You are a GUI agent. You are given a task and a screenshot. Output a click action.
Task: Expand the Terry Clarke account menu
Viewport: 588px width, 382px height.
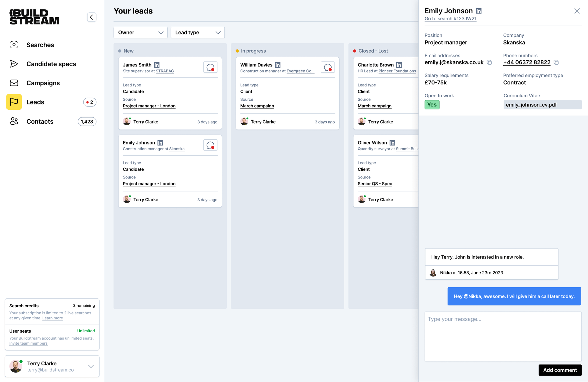[x=91, y=366]
